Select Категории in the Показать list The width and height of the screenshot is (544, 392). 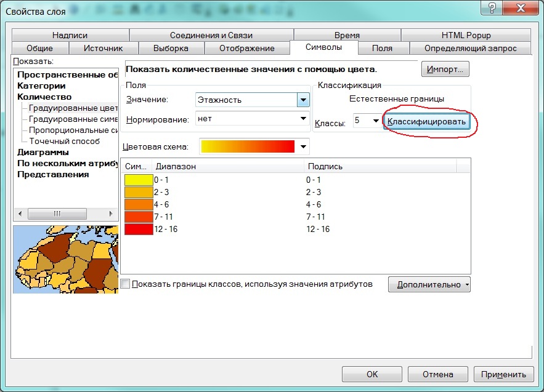pos(41,86)
